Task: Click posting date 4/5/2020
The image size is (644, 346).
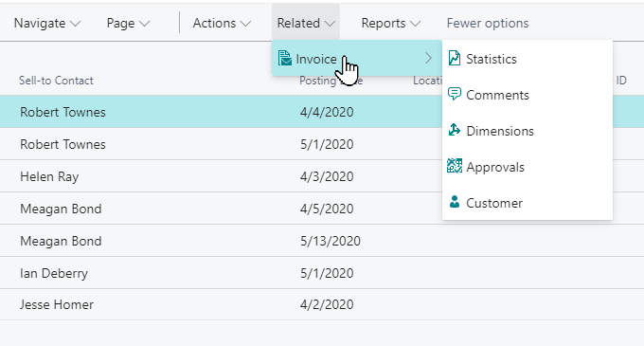Action: pyautogui.click(x=327, y=209)
